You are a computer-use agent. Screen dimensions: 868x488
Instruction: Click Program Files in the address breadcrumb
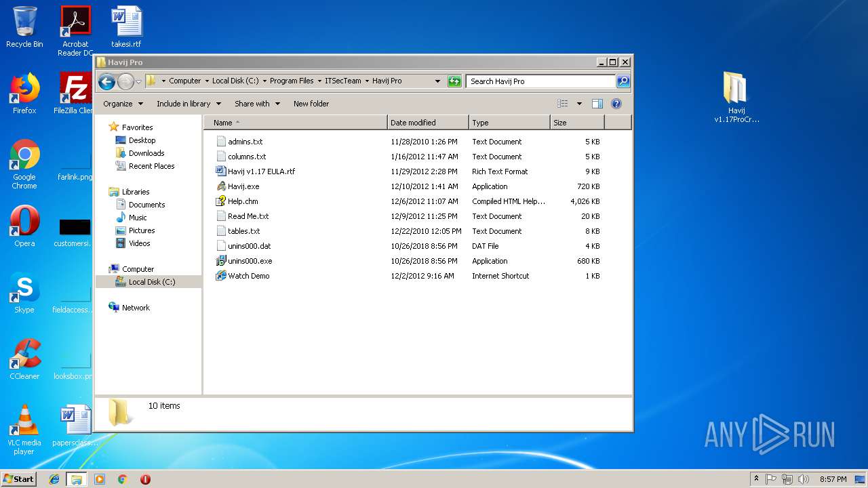point(292,81)
